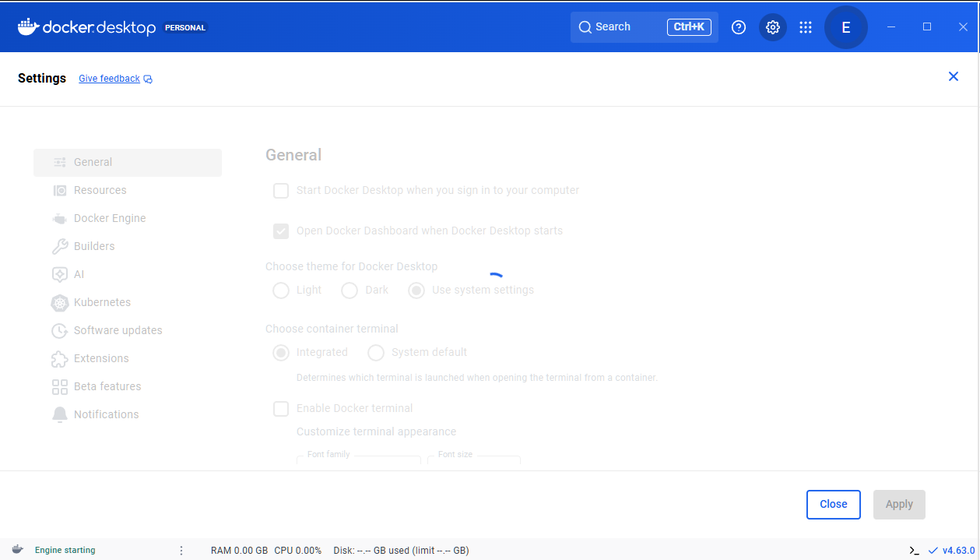Image resolution: width=980 pixels, height=560 pixels.
Task: Click the Give feedback link
Action: point(110,79)
